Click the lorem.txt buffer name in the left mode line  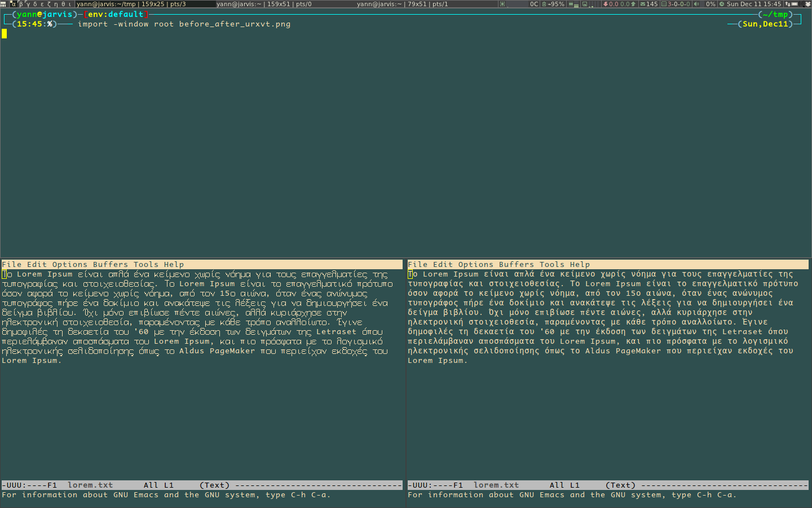click(90, 485)
